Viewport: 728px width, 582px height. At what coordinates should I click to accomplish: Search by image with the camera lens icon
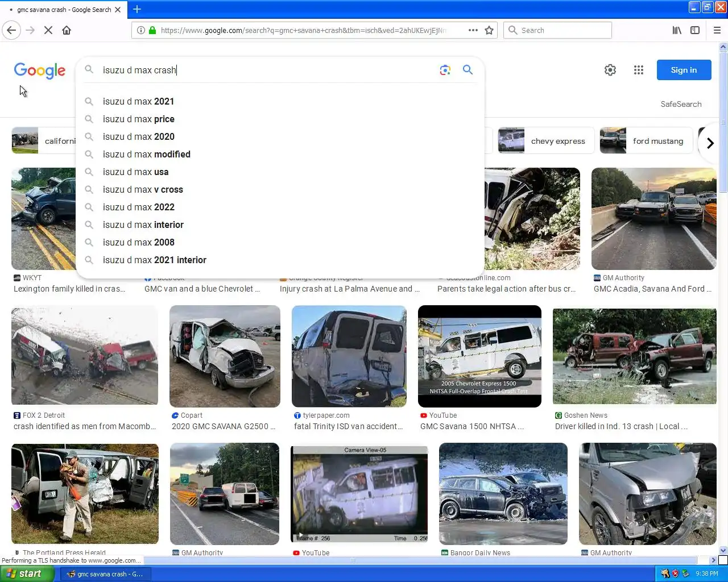[x=445, y=70]
